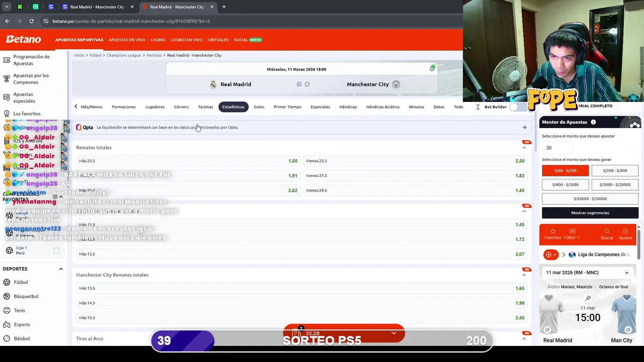Image resolution: width=644 pixels, height=362 pixels.
Task: Open the 11 mar 2026 (RM - MNC) dropdown
Action: pyautogui.click(x=587, y=273)
